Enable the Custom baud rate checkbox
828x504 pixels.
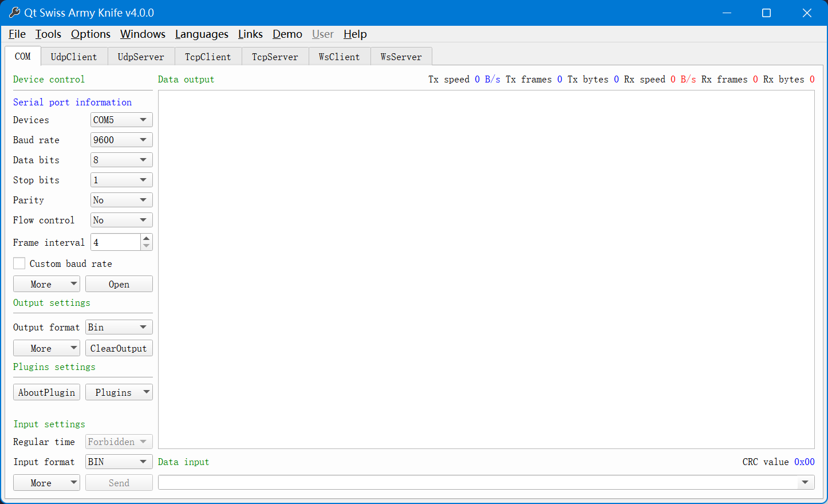19,263
